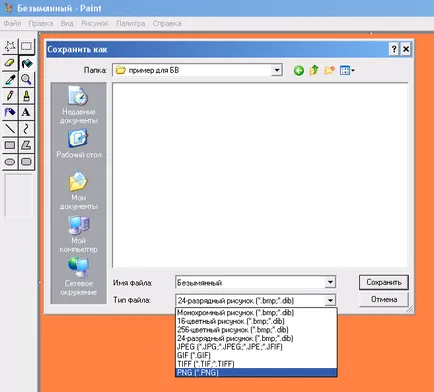Pick the Eraser tool
This screenshot has height=392, width=434.
point(10,63)
